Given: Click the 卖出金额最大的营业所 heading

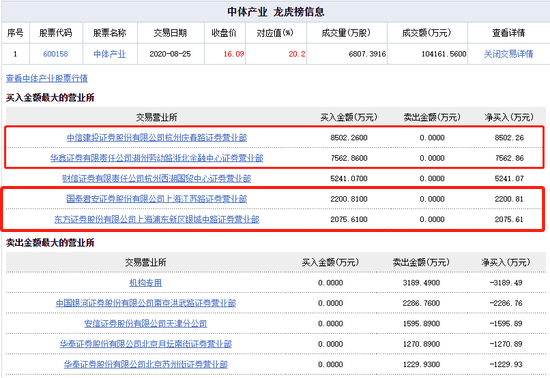Looking at the screenshot, I should 50,243.
